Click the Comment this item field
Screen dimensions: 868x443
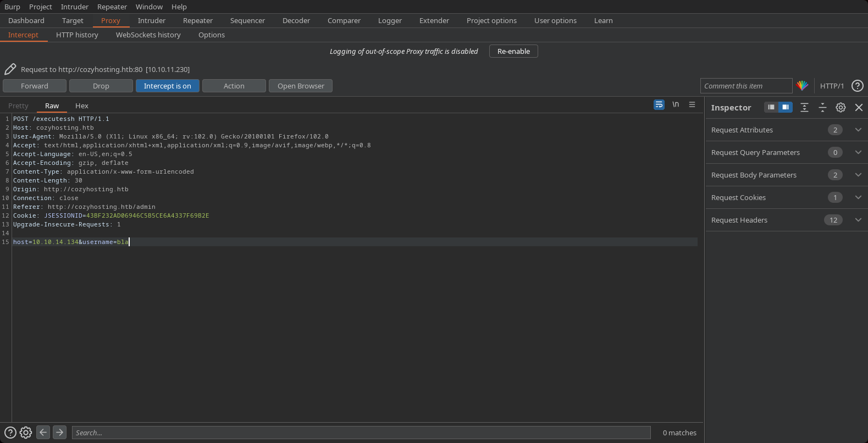pyautogui.click(x=746, y=86)
